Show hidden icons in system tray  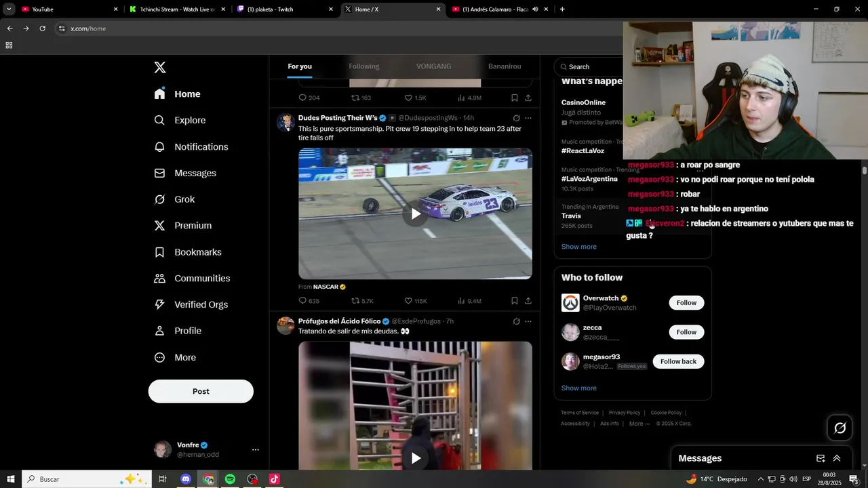[x=760, y=479]
